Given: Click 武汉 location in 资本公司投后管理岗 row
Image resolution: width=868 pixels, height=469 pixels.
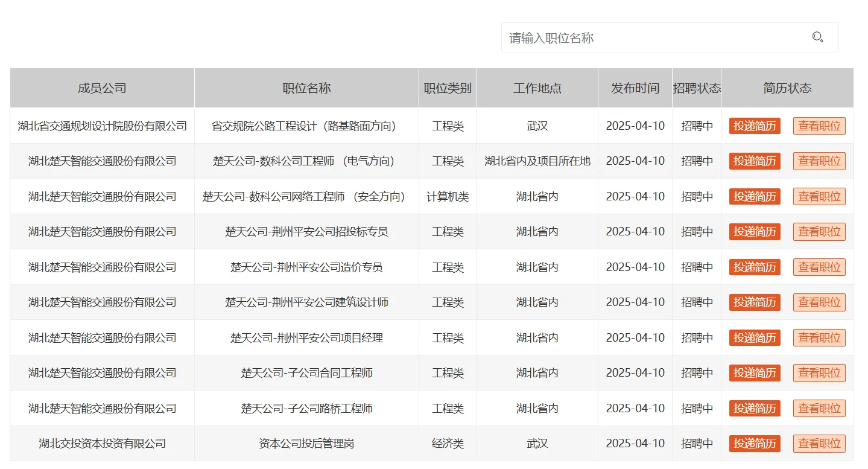Looking at the screenshot, I should (x=537, y=444).
